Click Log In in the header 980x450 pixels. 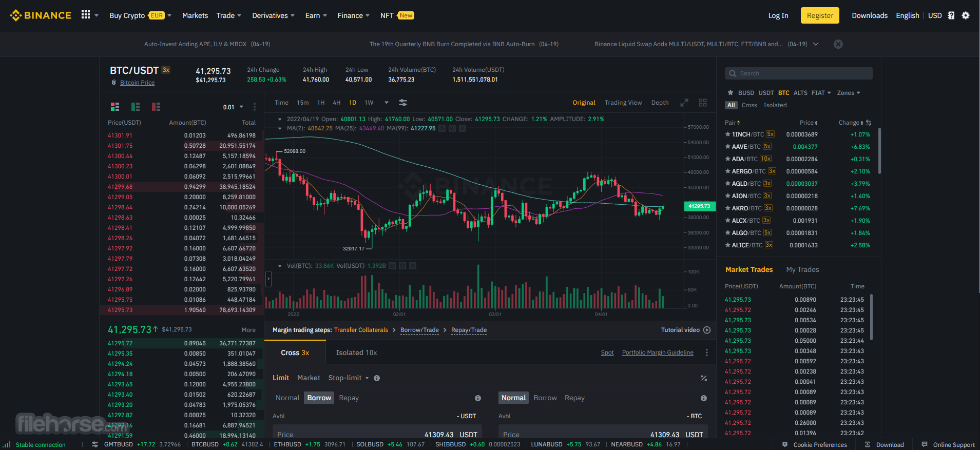coord(778,15)
